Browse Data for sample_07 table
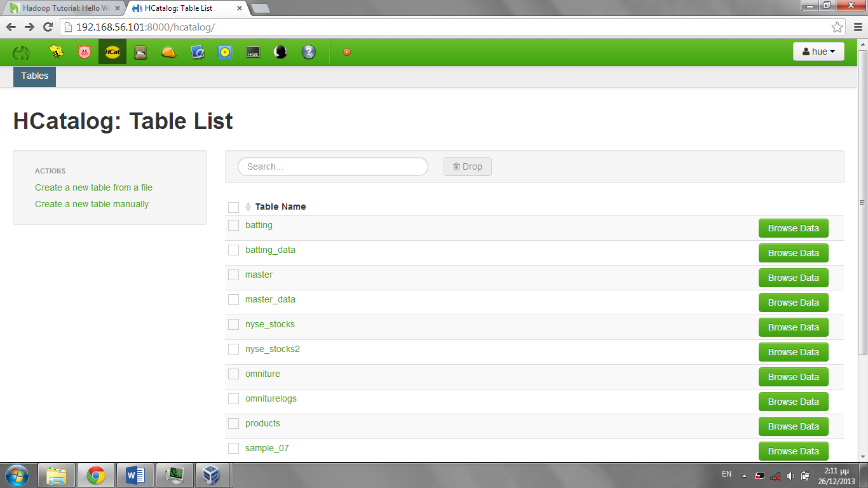This screenshot has height=488, width=868. 794,451
